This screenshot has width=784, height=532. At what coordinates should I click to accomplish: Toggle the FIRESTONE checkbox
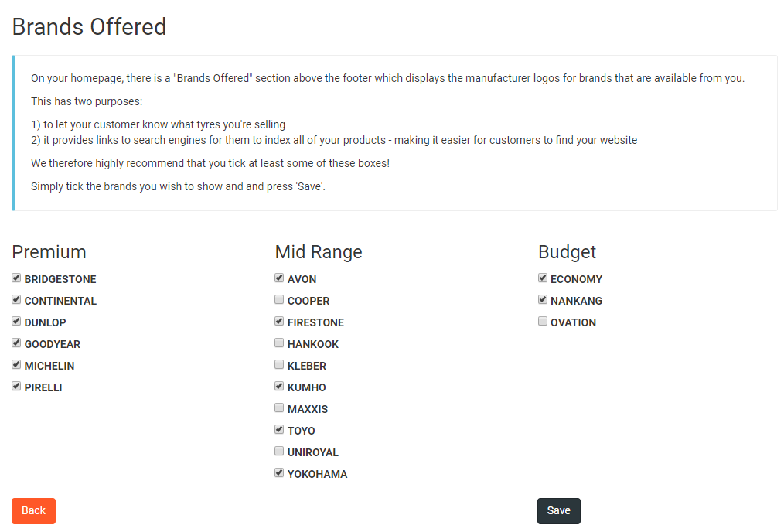279,321
